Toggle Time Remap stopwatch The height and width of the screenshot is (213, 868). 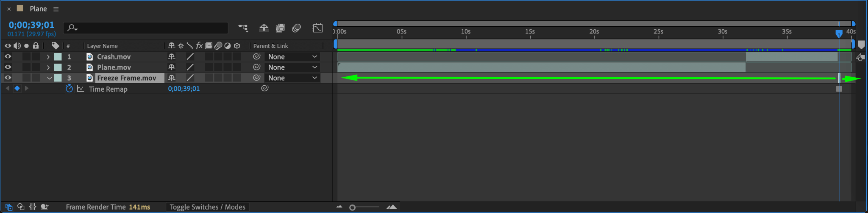pos(69,89)
